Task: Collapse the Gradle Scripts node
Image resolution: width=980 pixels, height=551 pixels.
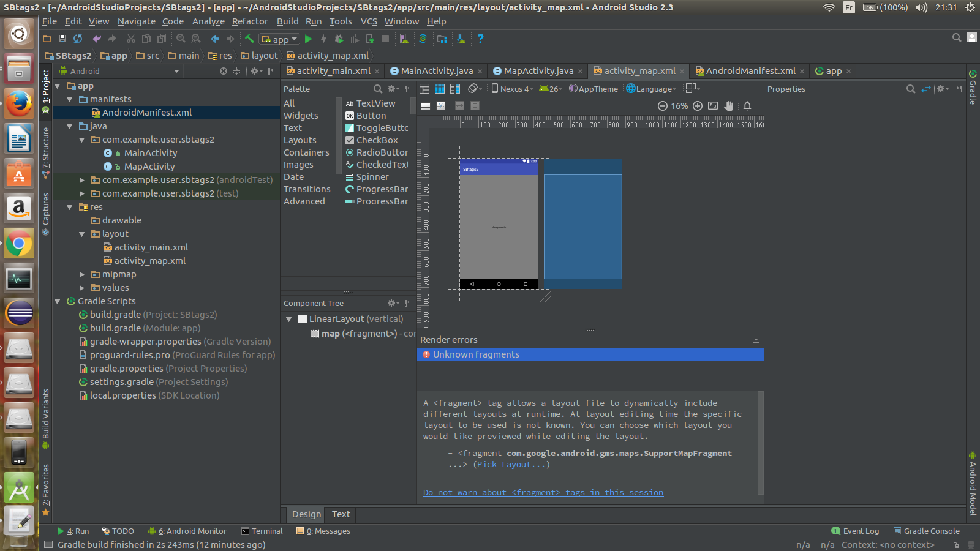Action: (58, 301)
